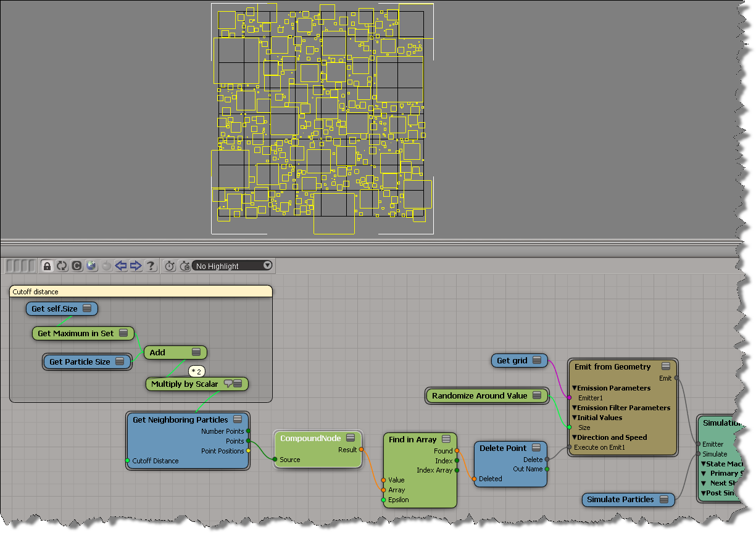Screen dimensions: 756x533
Task: Click the stopwatch icon with 'C' badge
Action: (185, 266)
